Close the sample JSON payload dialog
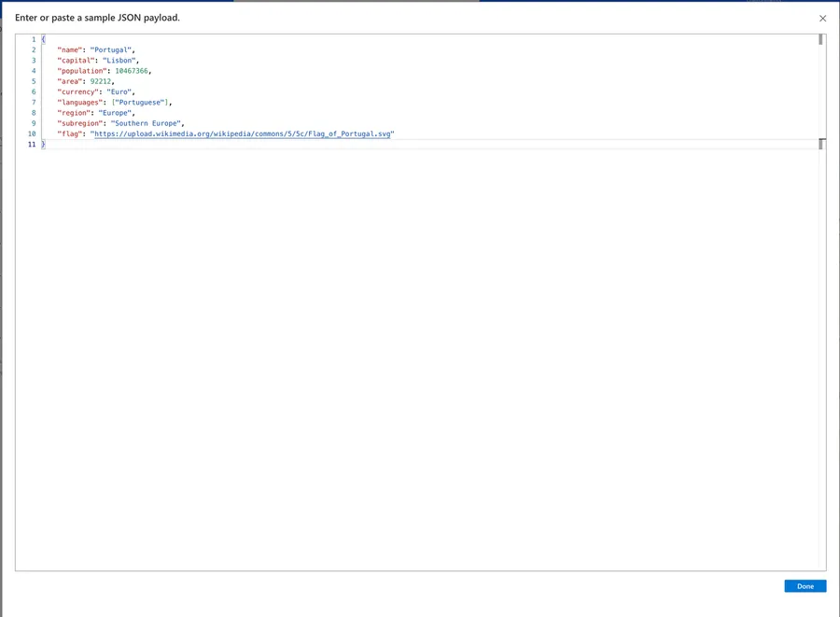 pyautogui.click(x=822, y=19)
